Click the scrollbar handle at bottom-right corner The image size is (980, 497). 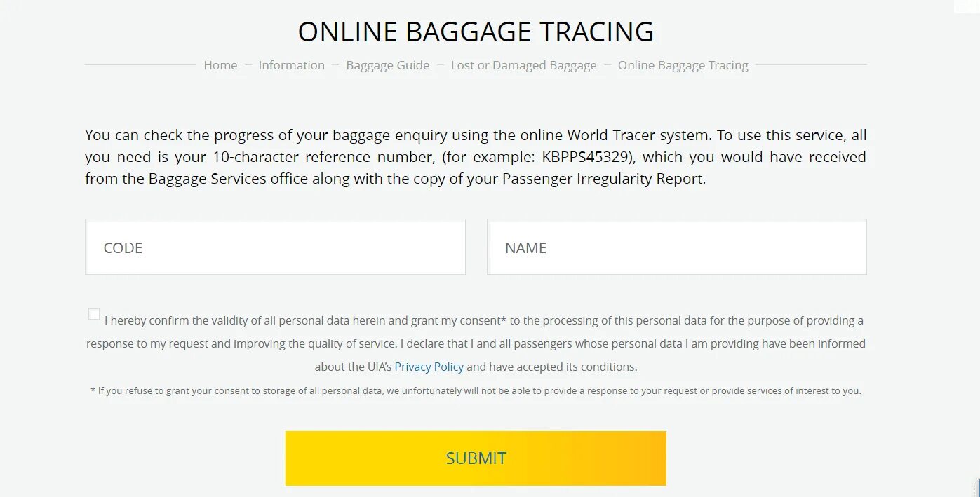[x=977, y=487]
